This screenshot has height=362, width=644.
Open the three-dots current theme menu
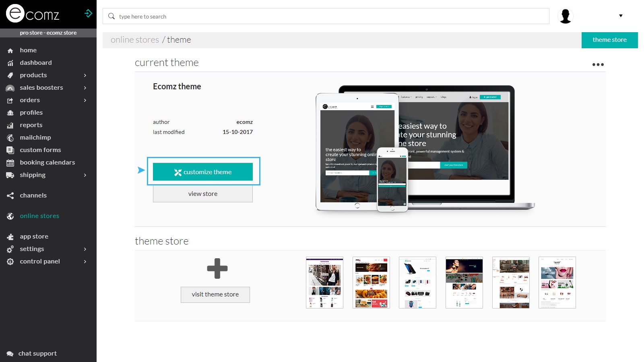pyautogui.click(x=598, y=64)
